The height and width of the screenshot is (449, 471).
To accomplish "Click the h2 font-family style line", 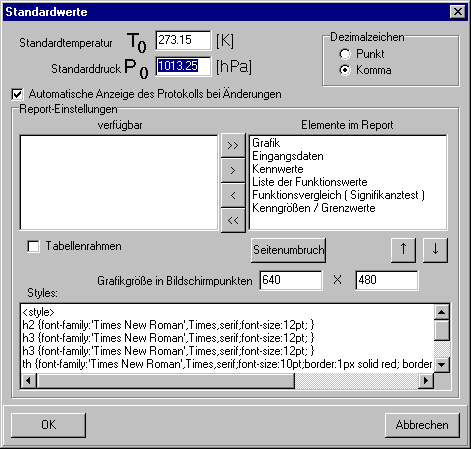I will (168, 325).
